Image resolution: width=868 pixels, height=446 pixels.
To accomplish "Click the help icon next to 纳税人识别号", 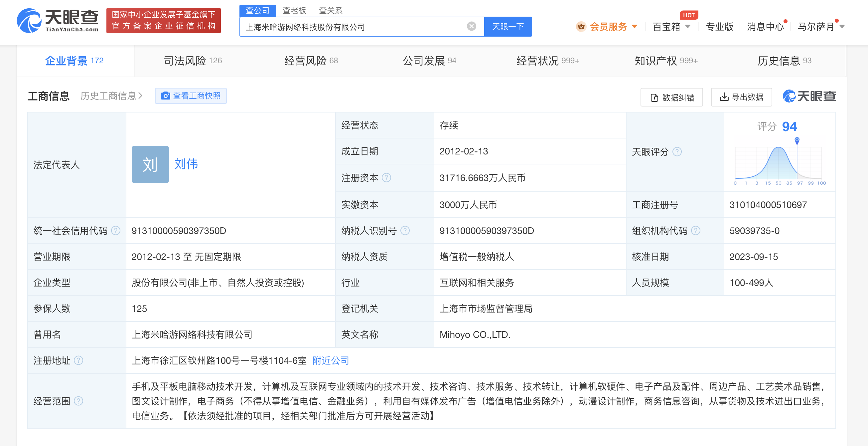I will point(405,231).
